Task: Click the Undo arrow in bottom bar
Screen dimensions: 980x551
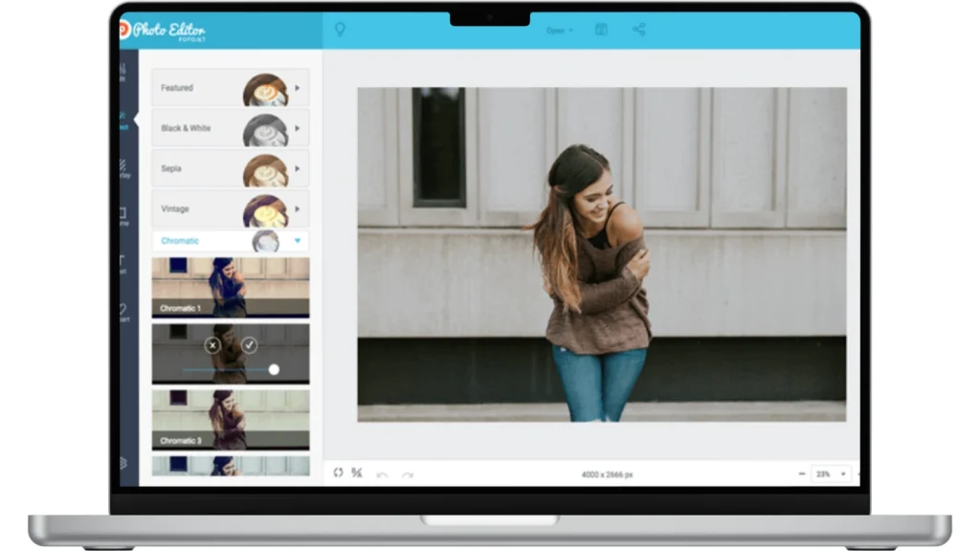Action: [382, 474]
